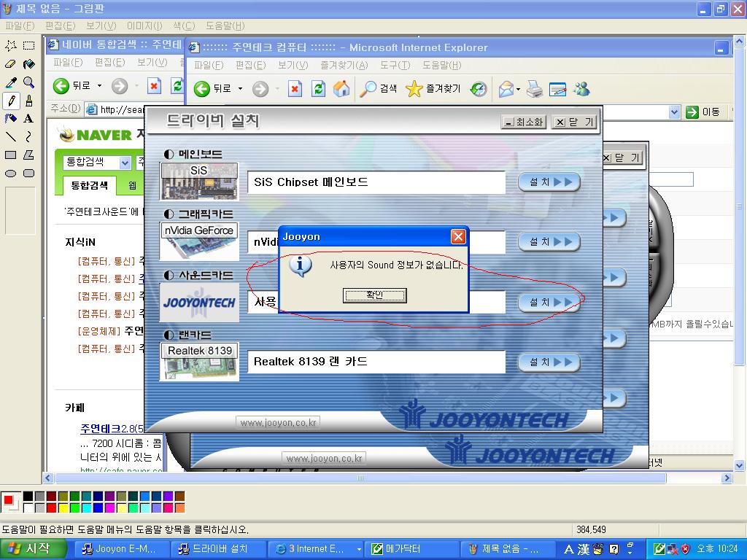Click the Paint vertical scrollbar down arrow
This screenshot has width=747, height=560.
(x=740, y=465)
